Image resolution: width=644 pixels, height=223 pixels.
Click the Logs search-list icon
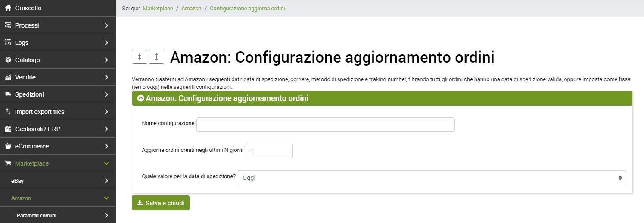tap(8, 43)
